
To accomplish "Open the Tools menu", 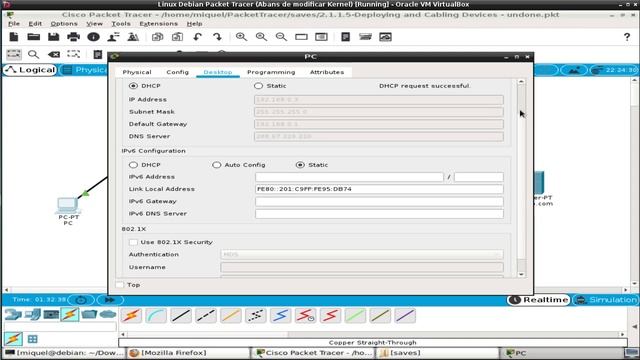I will [121, 24].
